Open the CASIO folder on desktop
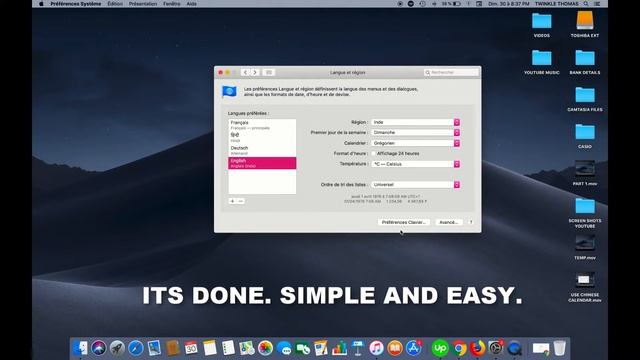Image resolution: width=640 pixels, height=360 pixels. pyautogui.click(x=584, y=131)
